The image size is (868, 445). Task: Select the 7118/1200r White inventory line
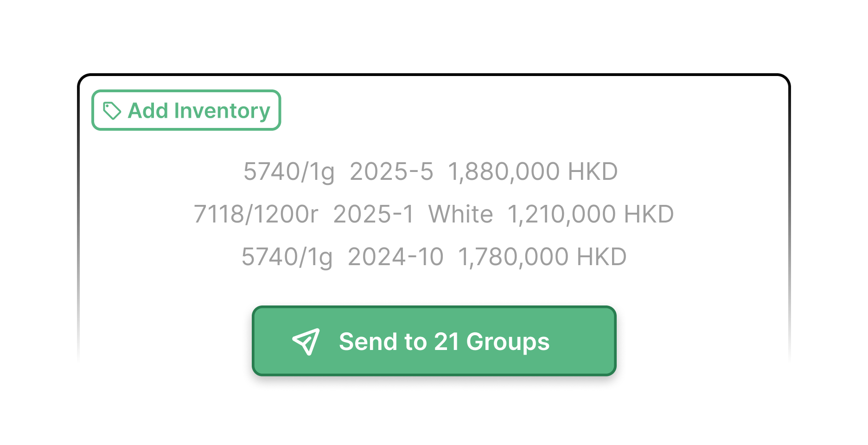(434, 214)
